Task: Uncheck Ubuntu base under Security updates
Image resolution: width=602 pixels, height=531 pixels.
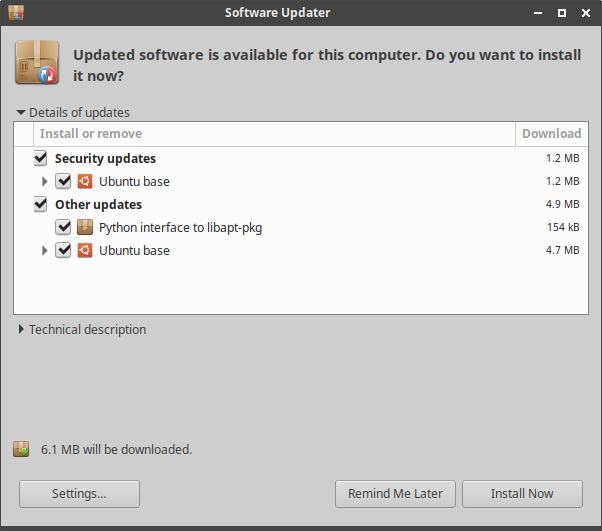Action: [63, 181]
